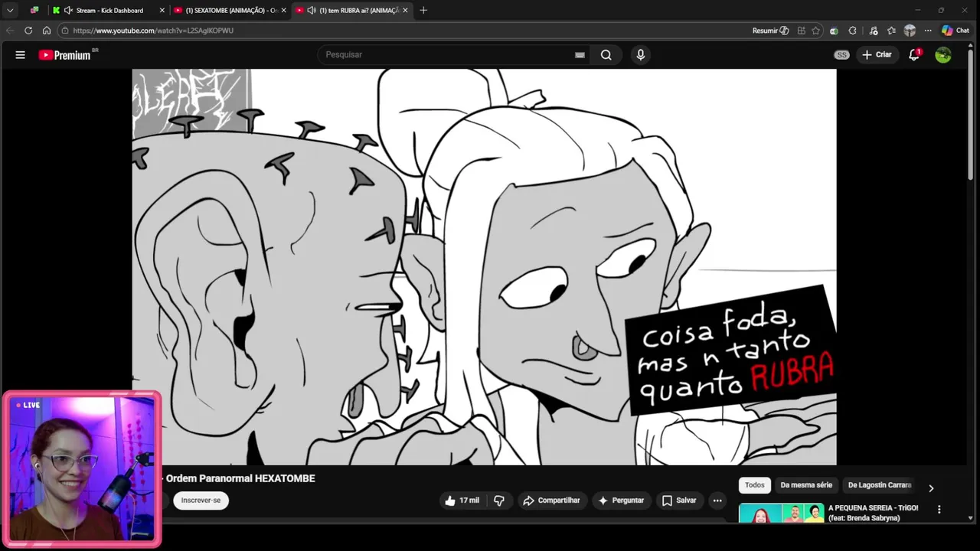
Task: Switch to SEXATOMBE (ANIMAÇÃO) tab
Action: point(231,10)
